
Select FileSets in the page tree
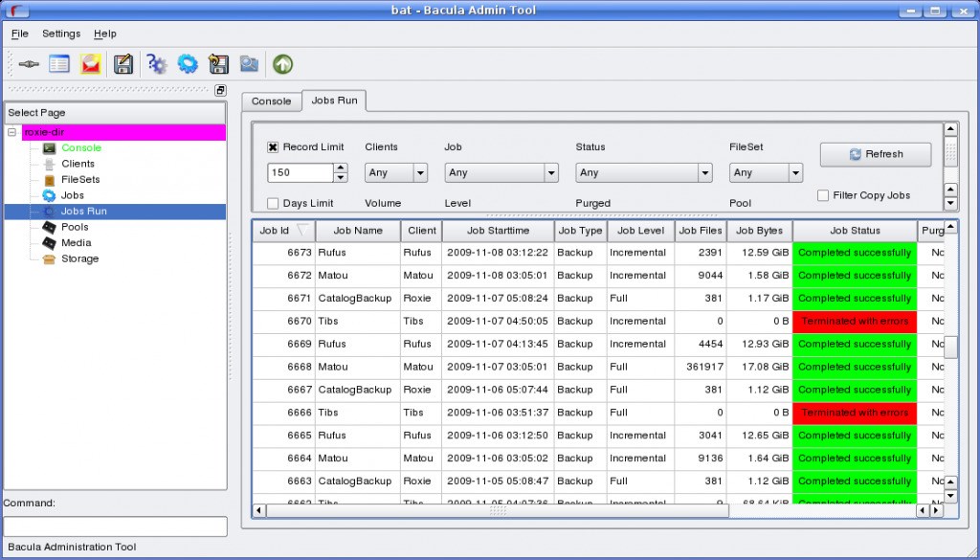[80, 179]
